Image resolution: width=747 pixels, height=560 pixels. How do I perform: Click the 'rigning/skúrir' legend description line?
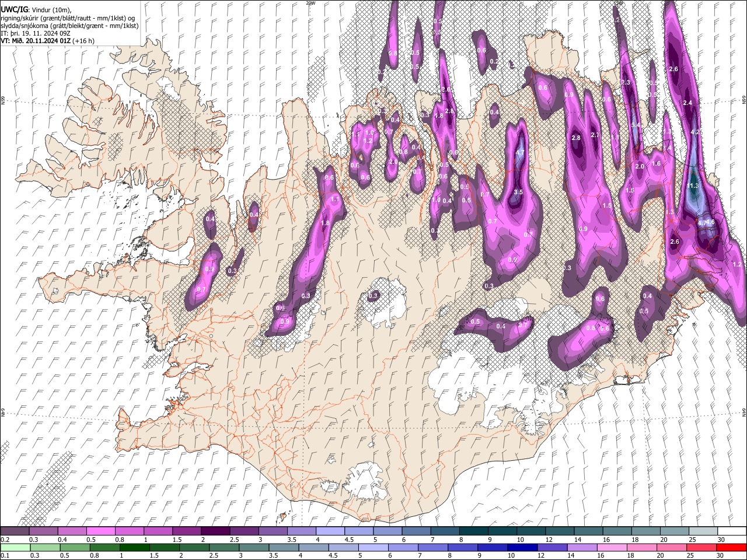point(68,18)
